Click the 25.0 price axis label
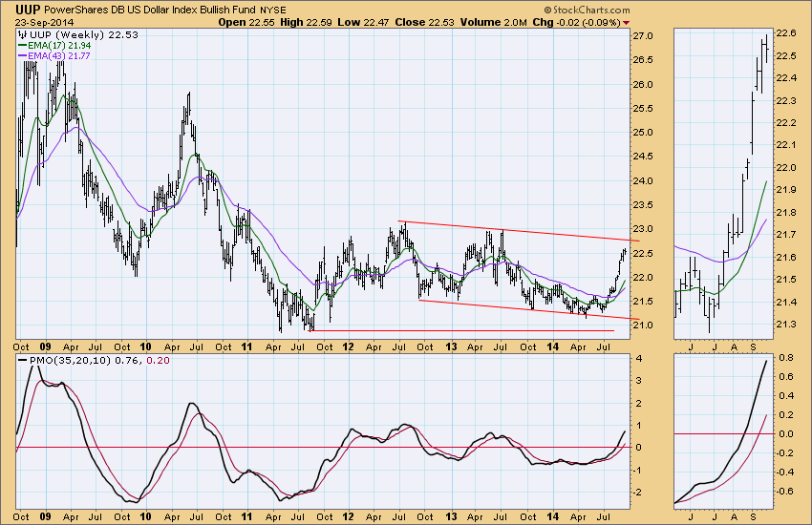The width and height of the screenshot is (812, 525). [x=642, y=133]
